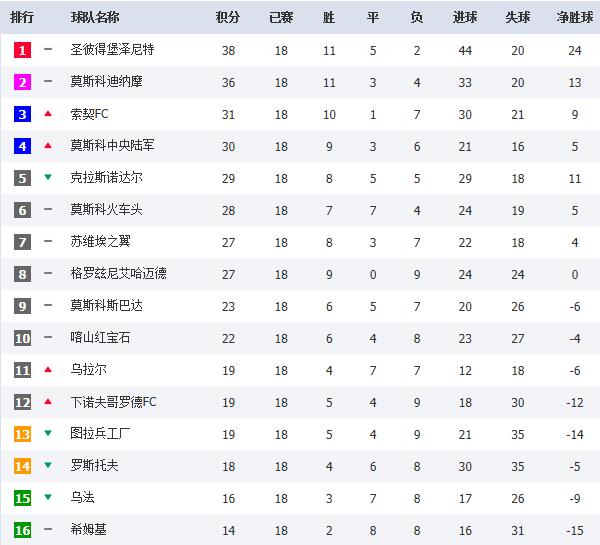This screenshot has width=600, height=545.
Task: Click the gray rank 8 badge
Action: 22,274
